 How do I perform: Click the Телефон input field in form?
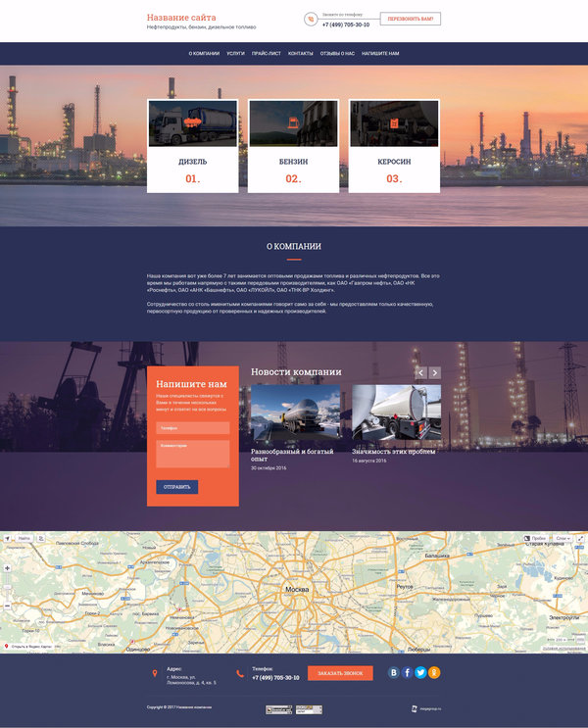coord(193,428)
